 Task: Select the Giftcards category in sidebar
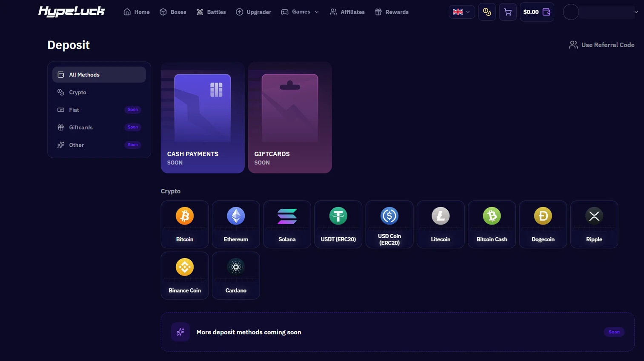click(x=99, y=127)
